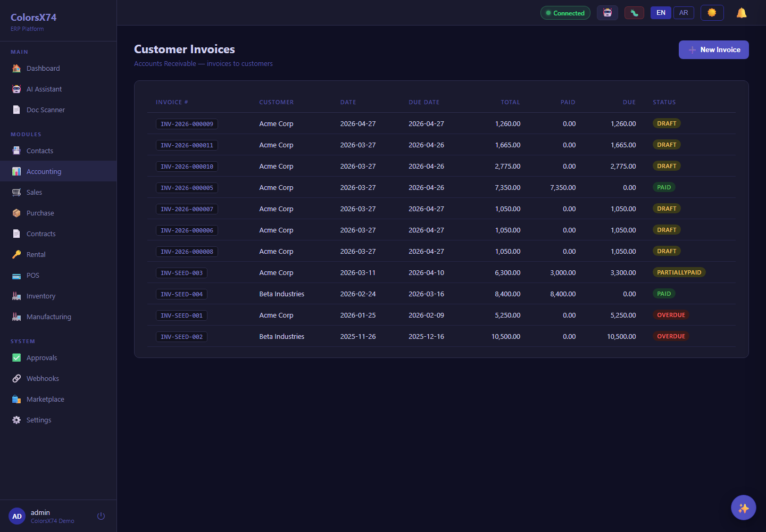Click the Doc Scanner page icon

click(16, 110)
